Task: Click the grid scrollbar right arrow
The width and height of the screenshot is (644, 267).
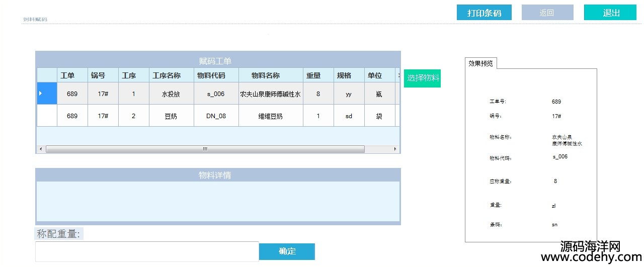Action: tap(395, 149)
